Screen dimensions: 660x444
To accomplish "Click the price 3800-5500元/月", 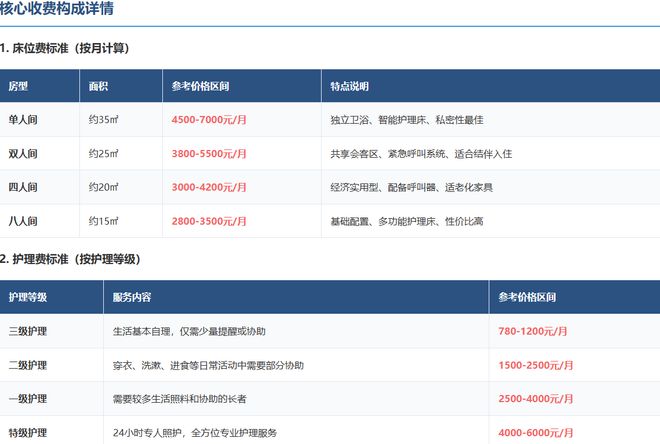I will pyautogui.click(x=209, y=154).
